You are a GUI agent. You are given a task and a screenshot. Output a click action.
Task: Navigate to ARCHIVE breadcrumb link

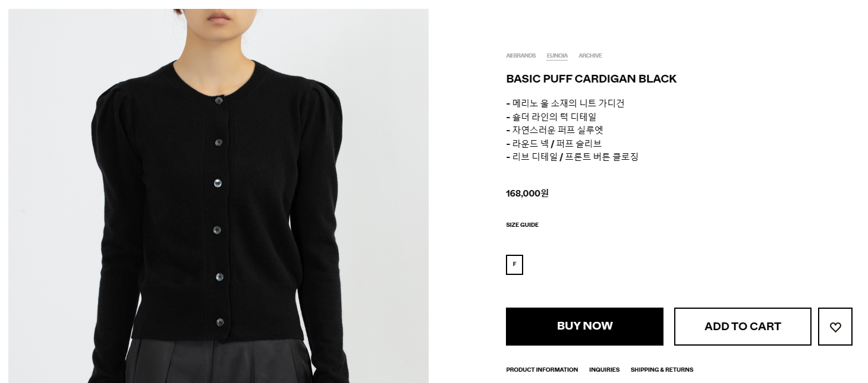590,56
